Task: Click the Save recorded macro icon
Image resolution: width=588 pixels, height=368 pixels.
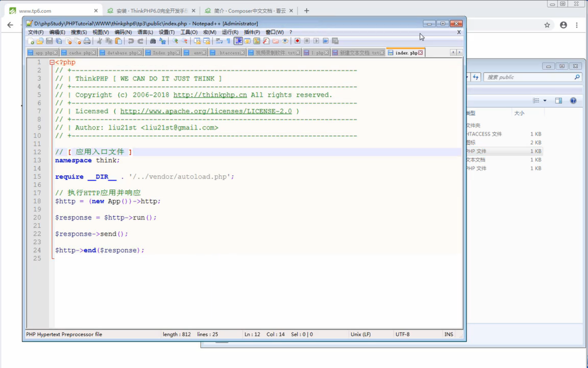Action: click(x=335, y=41)
